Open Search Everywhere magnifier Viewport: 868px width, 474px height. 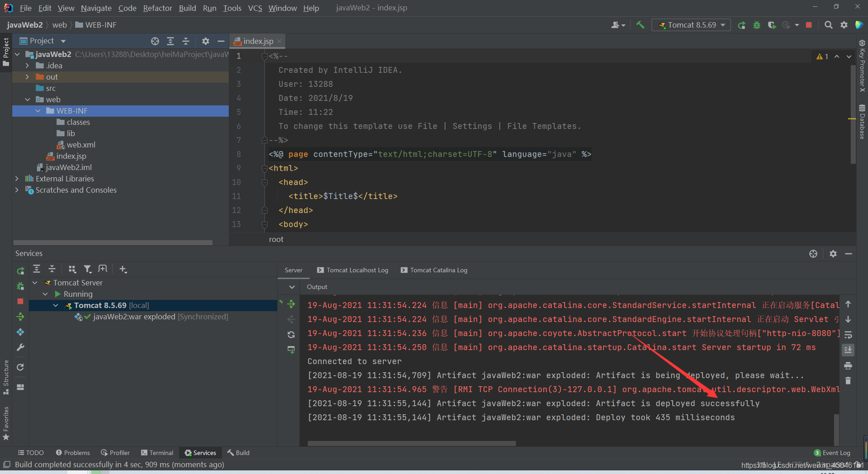[x=828, y=25]
